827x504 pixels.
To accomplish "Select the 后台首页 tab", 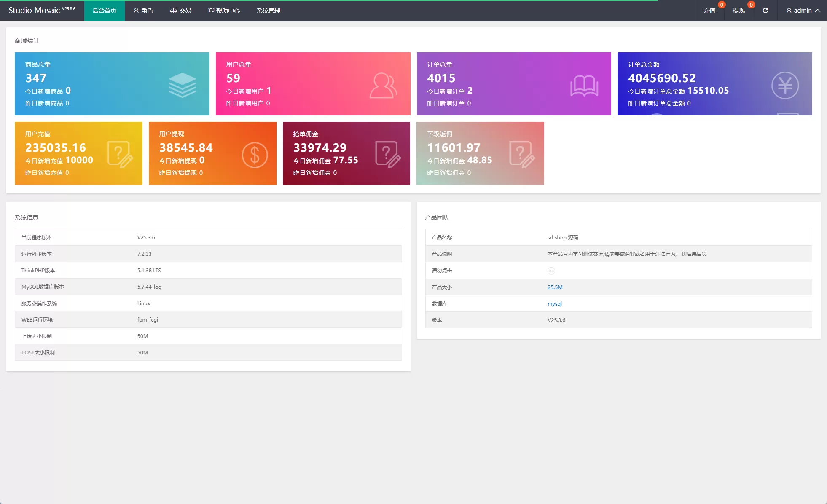I will click(x=104, y=11).
